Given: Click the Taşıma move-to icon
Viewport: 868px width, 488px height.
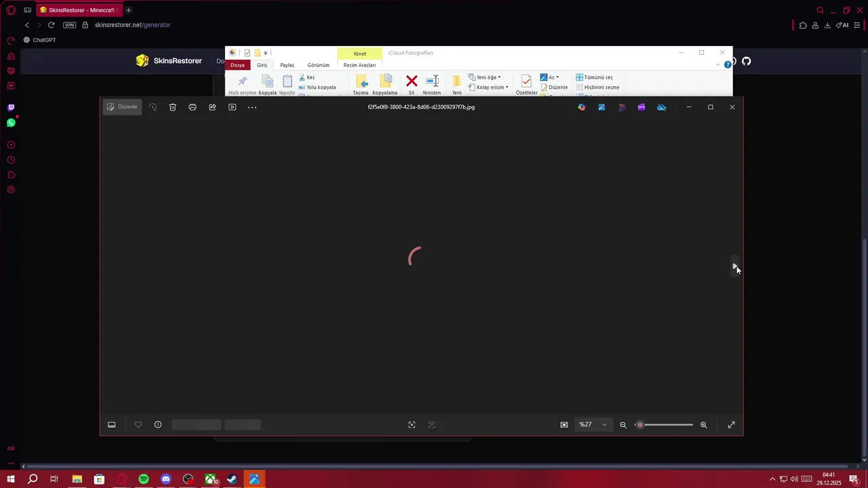Looking at the screenshot, I should (361, 85).
